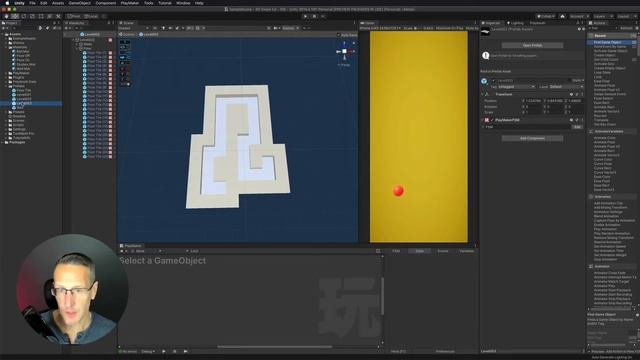Viewport: 640px width, 360px height.
Task: Open the Layer dropdown showing Default
Action: click(566, 87)
